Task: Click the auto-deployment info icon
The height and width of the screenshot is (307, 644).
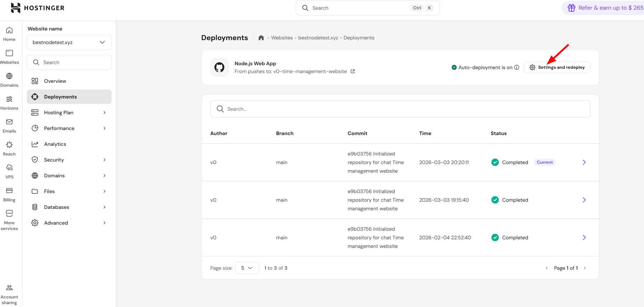Action: click(517, 67)
